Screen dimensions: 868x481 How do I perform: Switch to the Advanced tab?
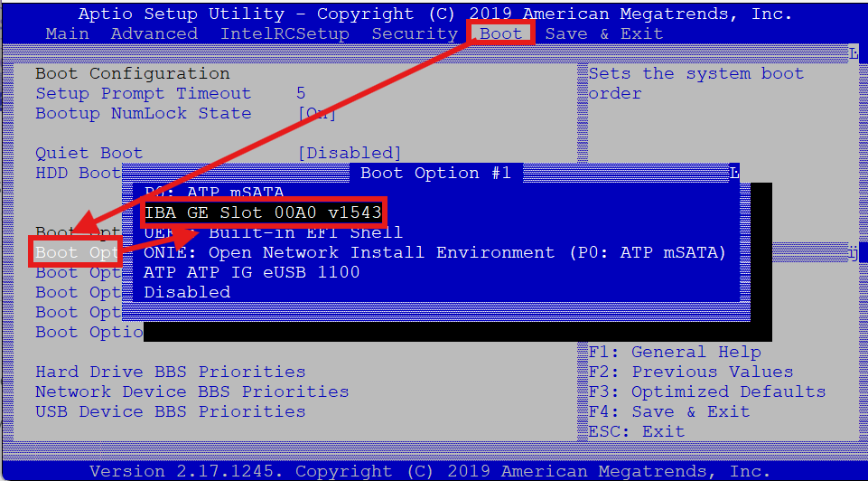coord(154,33)
